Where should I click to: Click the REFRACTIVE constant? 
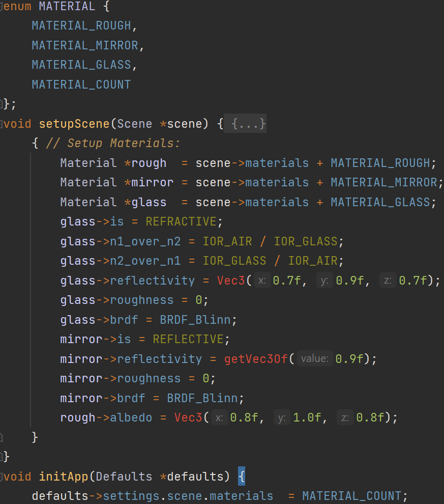[x=181, y=221]
